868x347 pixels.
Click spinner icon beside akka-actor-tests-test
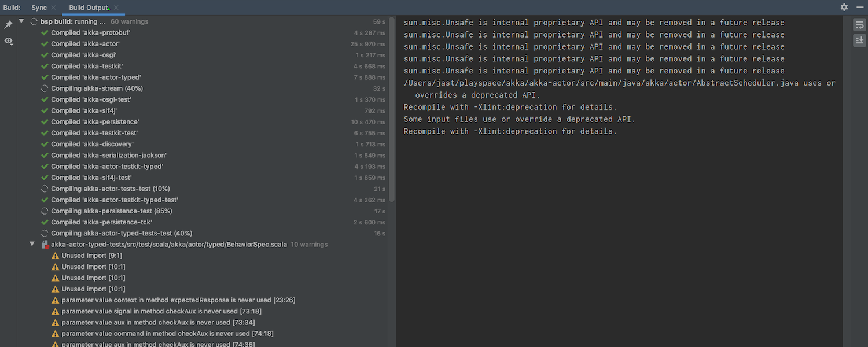[x=45, y=189]
